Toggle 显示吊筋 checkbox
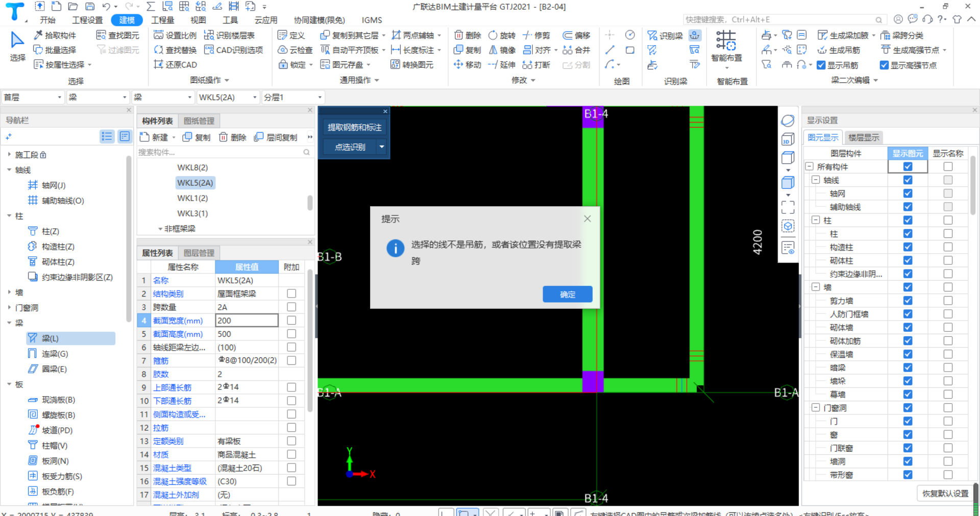 [821, 65]
